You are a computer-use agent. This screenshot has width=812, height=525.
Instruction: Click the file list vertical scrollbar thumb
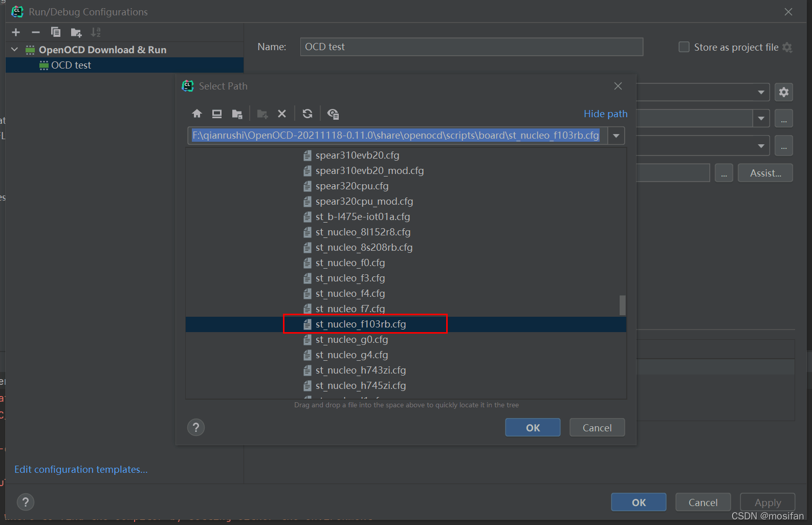point(622,305)
